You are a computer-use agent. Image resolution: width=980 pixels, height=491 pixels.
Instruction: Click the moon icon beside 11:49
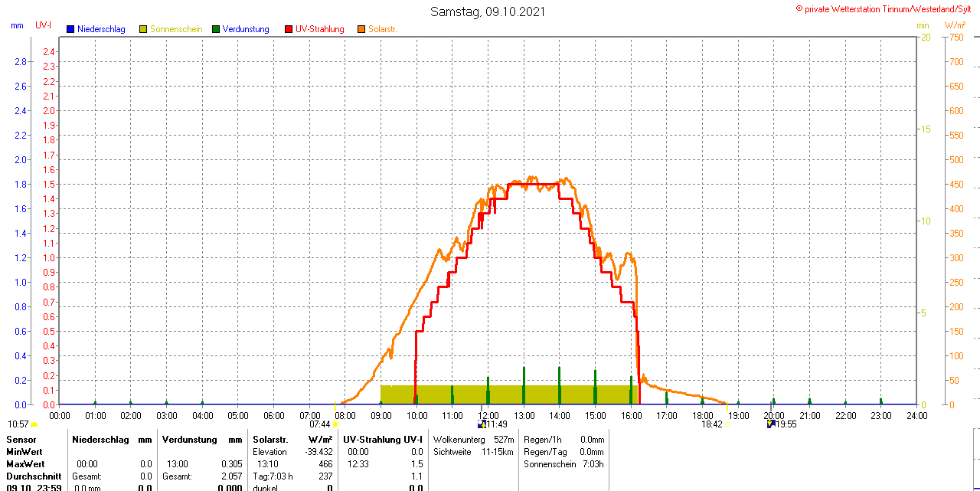[x=482, y=424]
